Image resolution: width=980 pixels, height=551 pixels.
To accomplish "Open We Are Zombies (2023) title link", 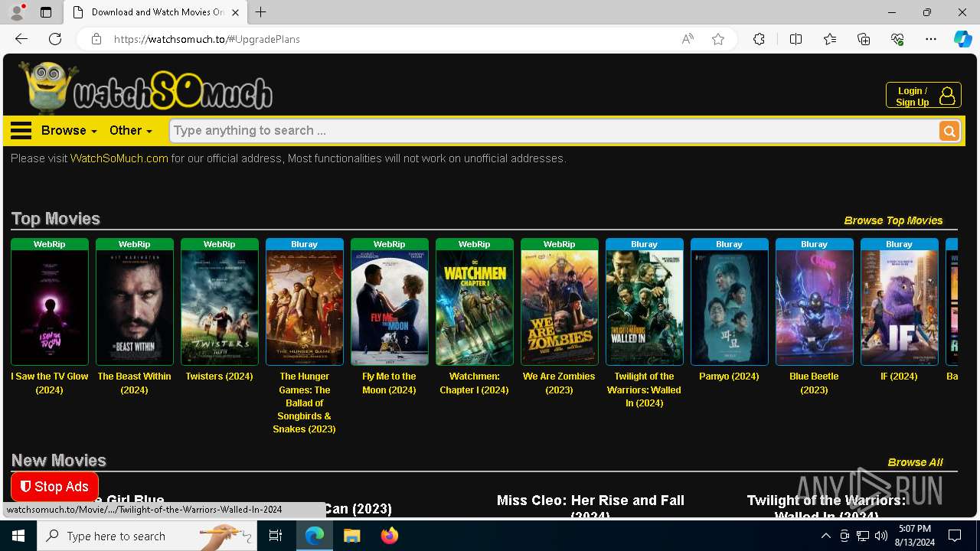I will pos(559,383).
